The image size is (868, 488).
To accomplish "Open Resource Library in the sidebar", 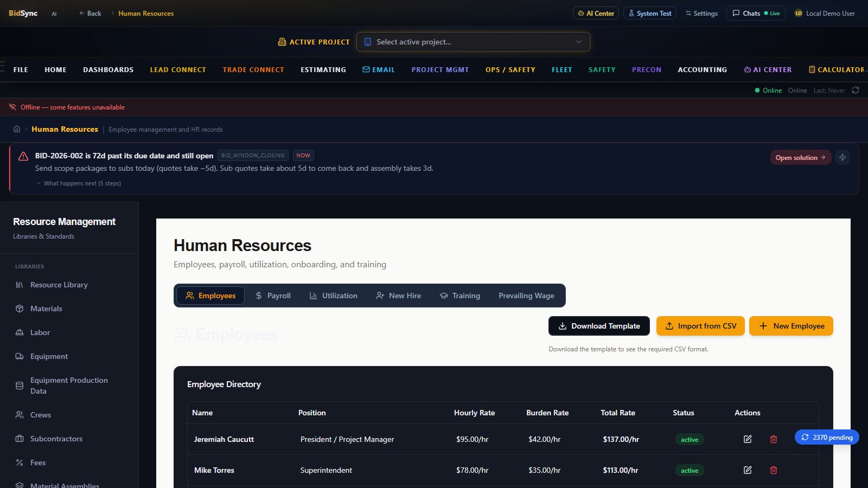I will click(x=69, y=285).
